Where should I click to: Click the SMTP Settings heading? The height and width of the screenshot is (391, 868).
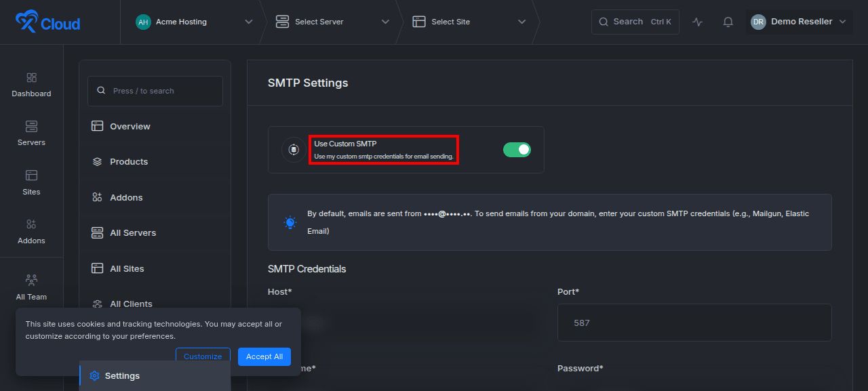pos(308,83)
